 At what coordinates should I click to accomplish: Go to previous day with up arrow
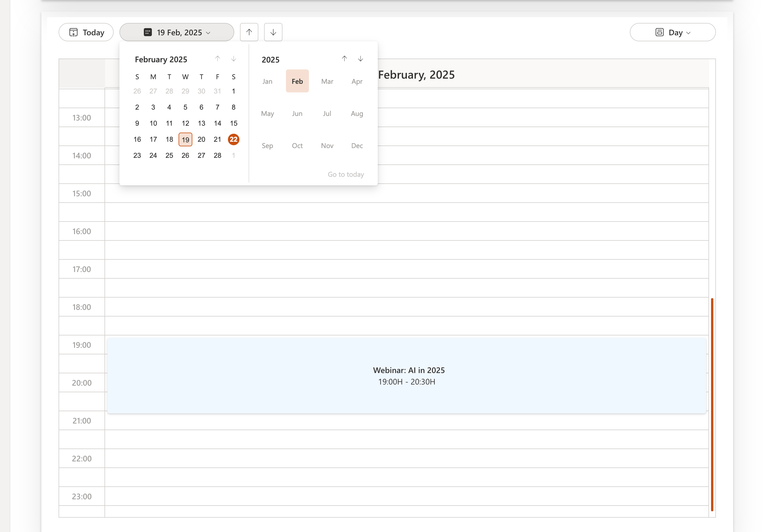[x=249, y=32]
